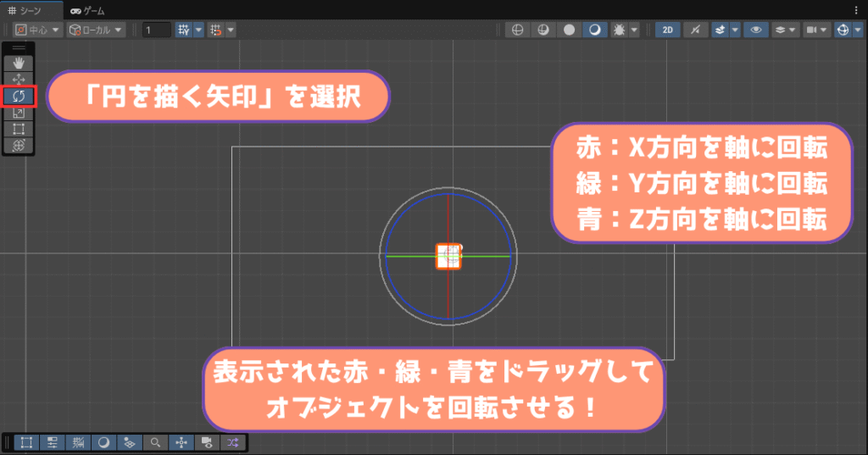Toggle View Options overlay button
This screenshot has height=455, width=868.
[x=130, y=442]
